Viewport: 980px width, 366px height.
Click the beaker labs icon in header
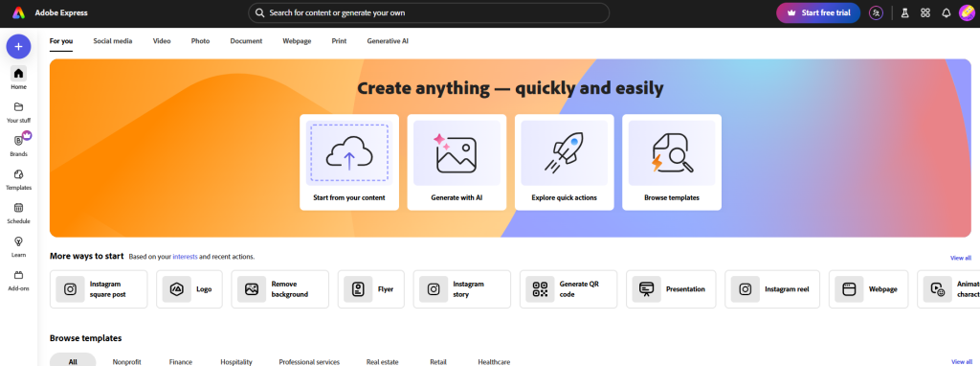(904, 12)
